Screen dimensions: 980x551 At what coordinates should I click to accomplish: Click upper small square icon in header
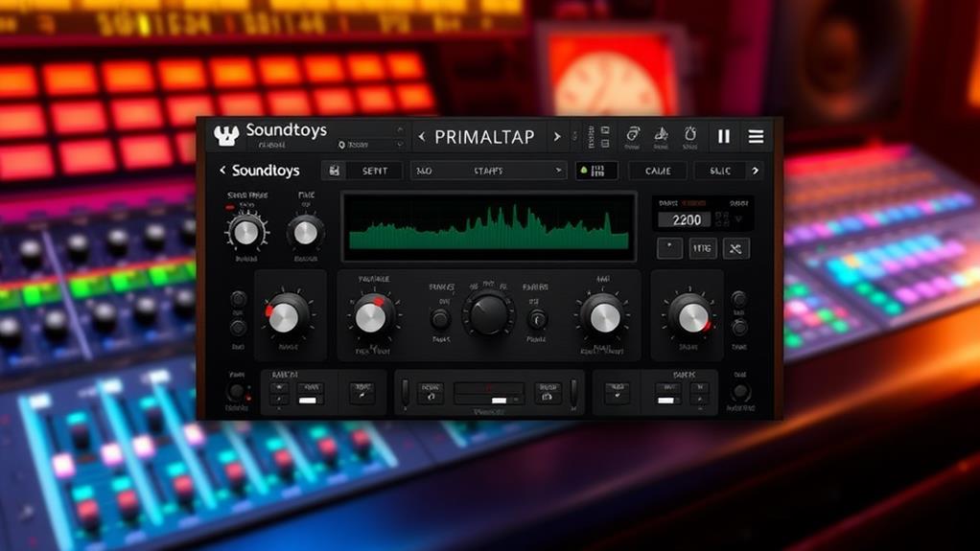pos(605,130)
